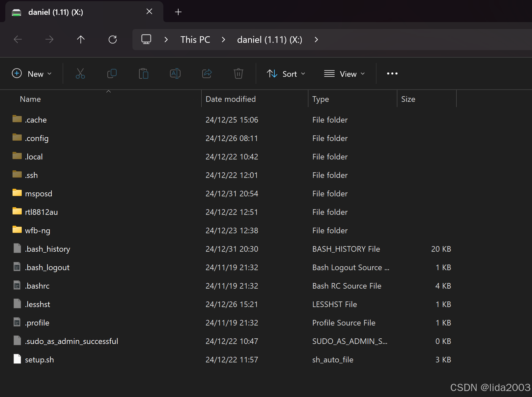Add a new tab with plus button

coord(178,12)
